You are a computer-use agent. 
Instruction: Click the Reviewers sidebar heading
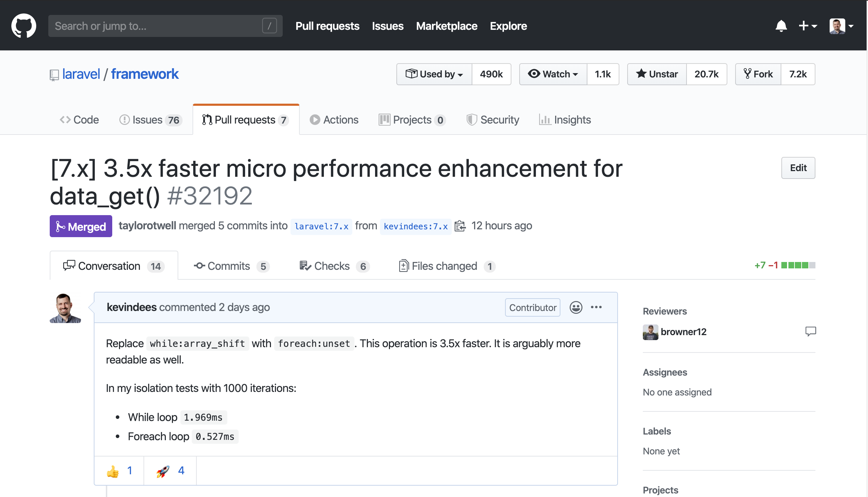tap(664, 311)
